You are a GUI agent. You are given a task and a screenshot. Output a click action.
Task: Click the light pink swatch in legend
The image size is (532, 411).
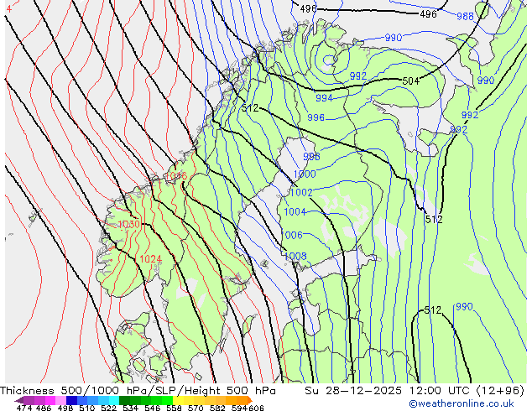[60, 400]
